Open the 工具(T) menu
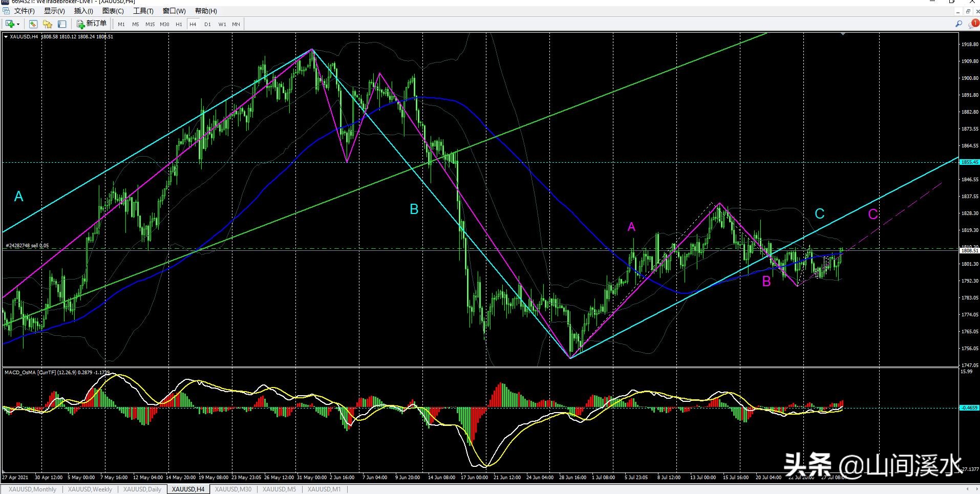This screenshot has width=980, height=494. click(143, 11)
